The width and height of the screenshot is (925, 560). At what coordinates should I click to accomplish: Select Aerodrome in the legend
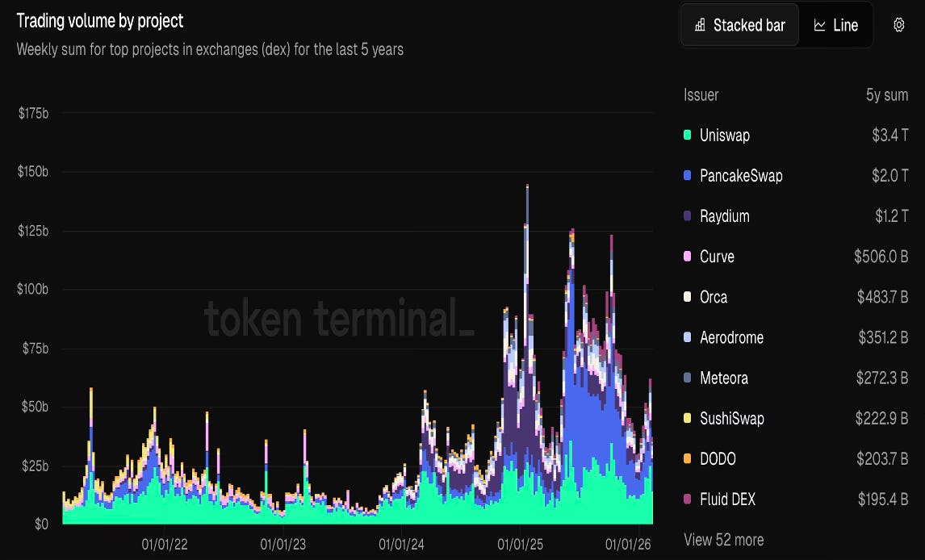tap(731, 338)
